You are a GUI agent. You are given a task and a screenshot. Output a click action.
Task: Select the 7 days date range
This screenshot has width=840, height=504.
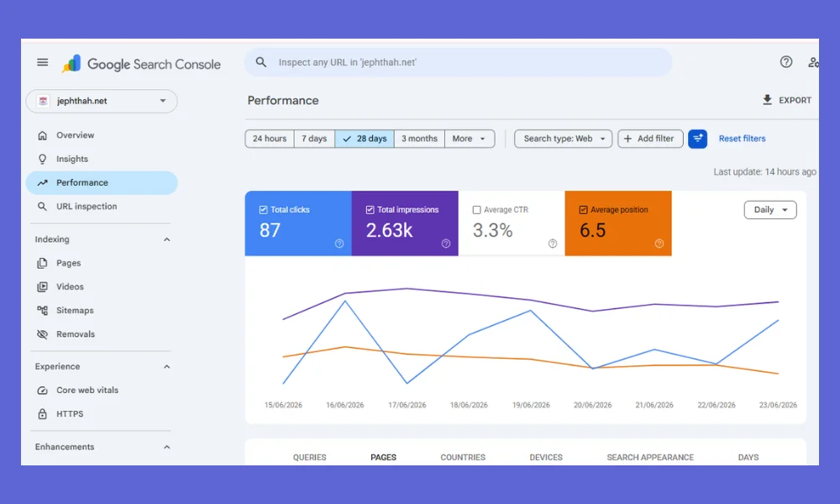[314, 139]
